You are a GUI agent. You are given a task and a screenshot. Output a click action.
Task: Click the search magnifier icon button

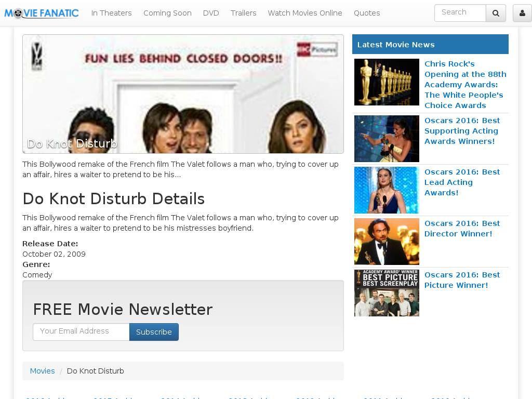(x=496, y=13)
